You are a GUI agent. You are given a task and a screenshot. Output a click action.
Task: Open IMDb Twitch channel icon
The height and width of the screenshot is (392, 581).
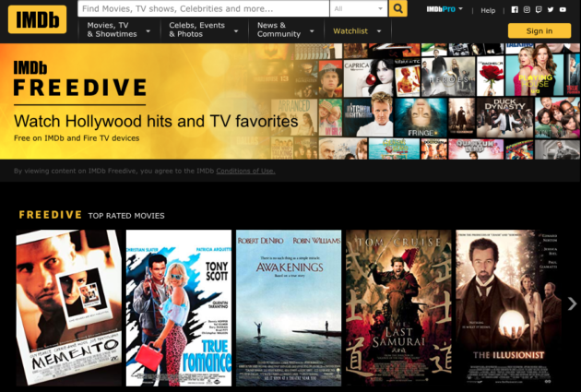pos(539,9)
